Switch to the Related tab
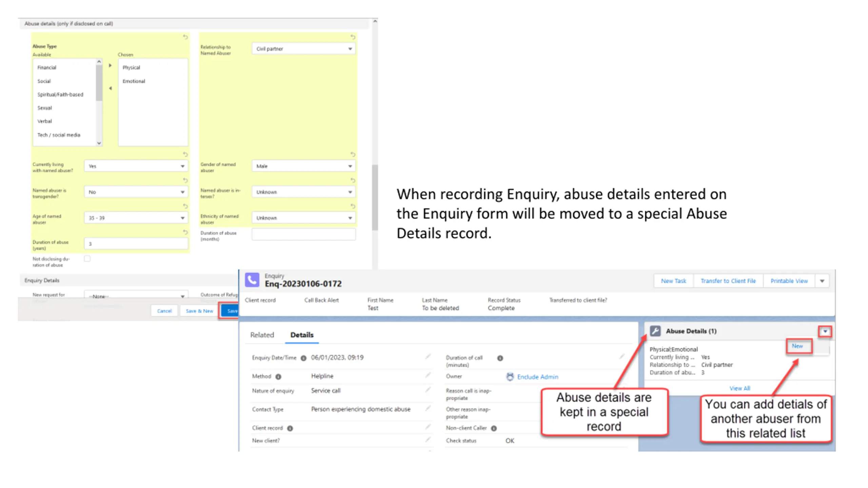The height and width of the screenshot is (488, 868). 262,335
